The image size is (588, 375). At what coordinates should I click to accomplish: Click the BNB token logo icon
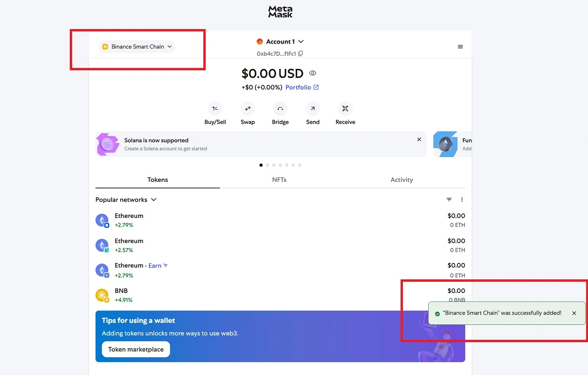pos(102,295)
